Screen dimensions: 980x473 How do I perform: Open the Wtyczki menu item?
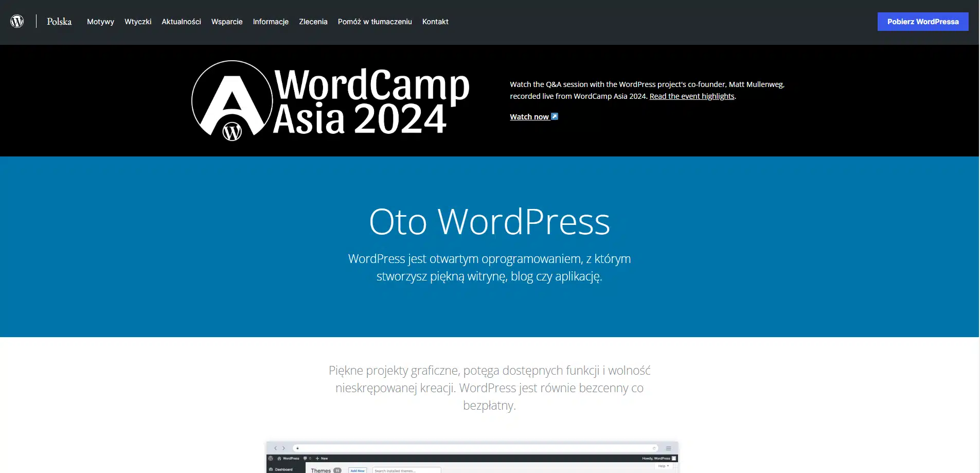[137, 22]
